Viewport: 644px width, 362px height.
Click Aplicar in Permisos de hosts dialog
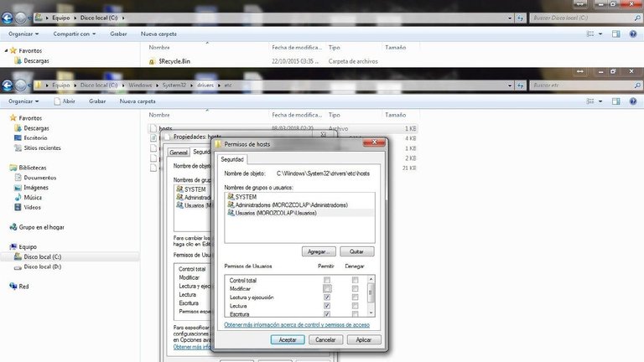pos(363,340)
